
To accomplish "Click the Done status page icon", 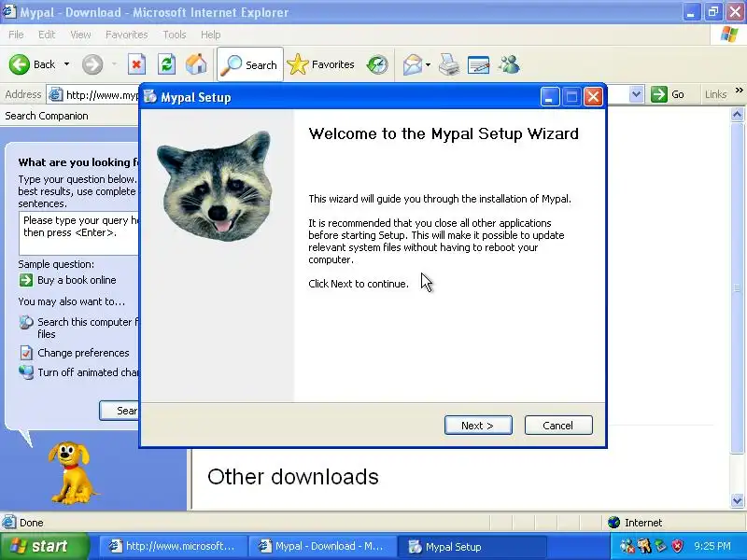I will (x=8, y=523).
